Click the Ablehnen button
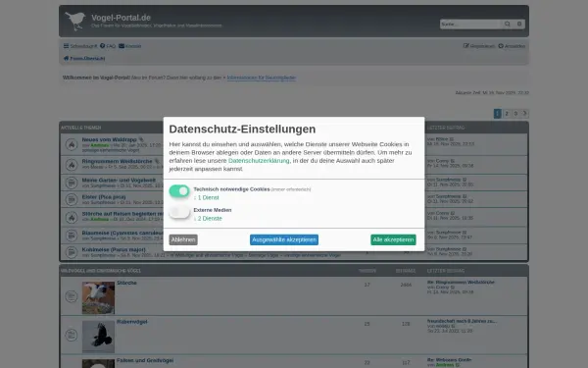This screenshot has width=588, height=368. (x=183, y=239)
